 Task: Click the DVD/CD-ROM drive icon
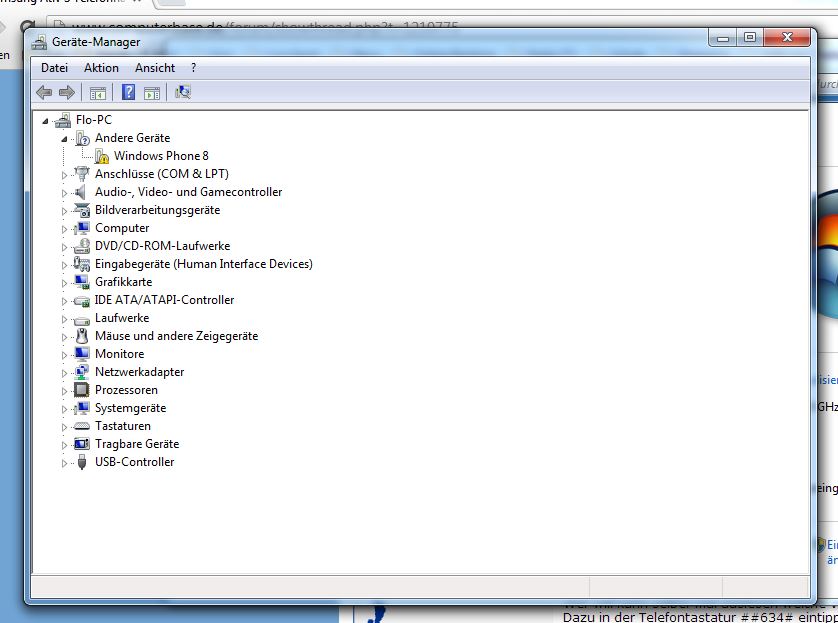82,246
